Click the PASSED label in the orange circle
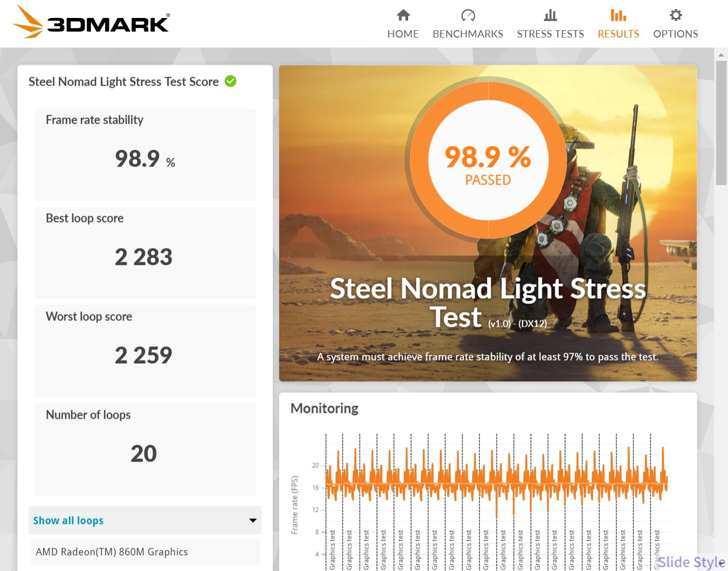 [x=488, y=180]
